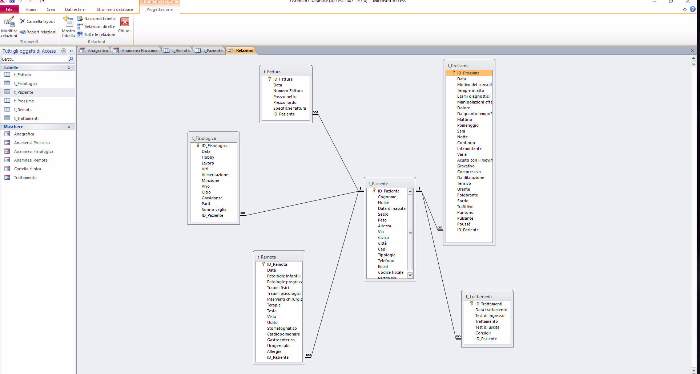Viewport: 700px width, 374px height.
Task: Click the relationship line from t_Remota to t_Paziente
Action: (334, 273)
